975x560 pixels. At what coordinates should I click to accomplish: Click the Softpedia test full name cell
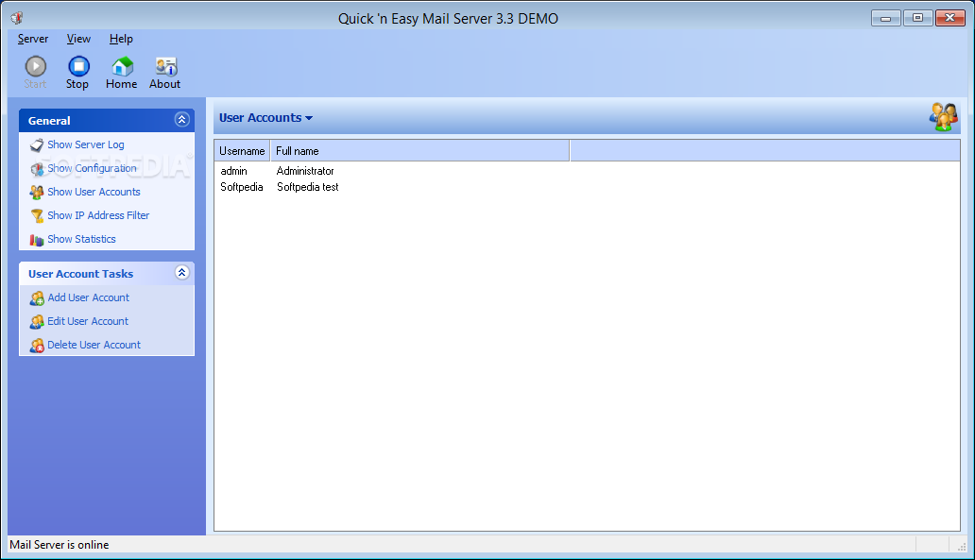point(308,187)
